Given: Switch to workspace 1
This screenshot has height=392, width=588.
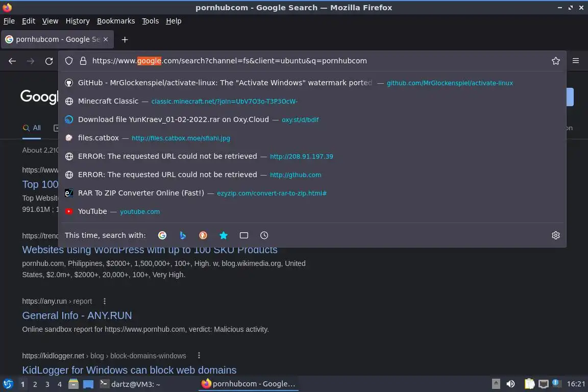Looking at the screenshot, I should [x=23, y=384].
